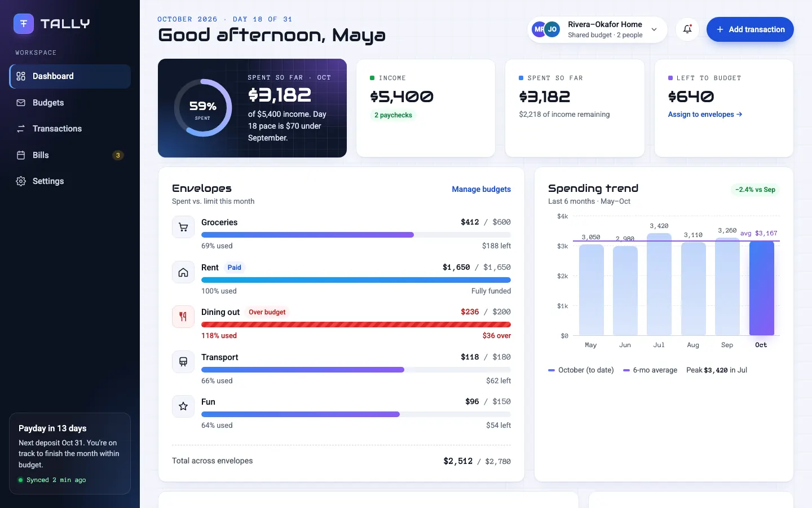Click the Tally logo icon
Screen dimensions: 812x508
[x=24, y=24]
